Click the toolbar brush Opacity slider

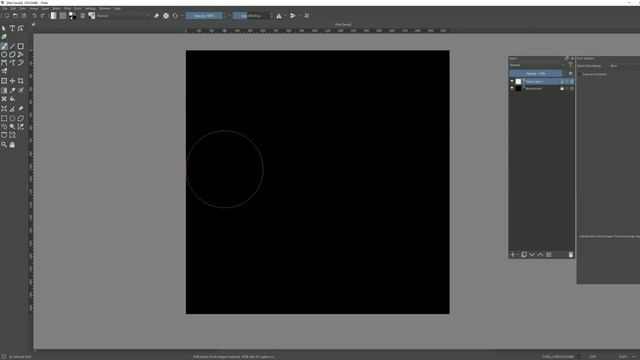click(x=204, y=16)
